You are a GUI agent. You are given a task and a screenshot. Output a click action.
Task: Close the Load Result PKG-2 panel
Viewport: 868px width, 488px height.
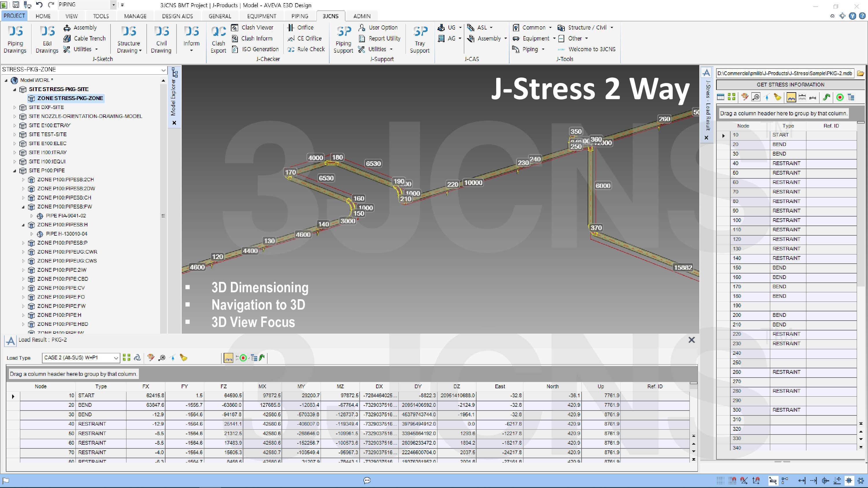[692, 340]
